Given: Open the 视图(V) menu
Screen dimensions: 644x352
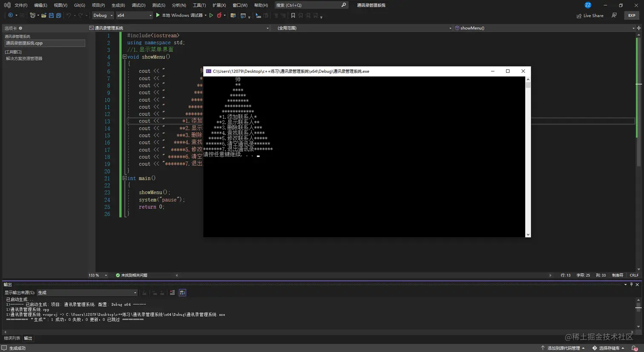Looking at the screenshot, I should (x=60, y=5).
